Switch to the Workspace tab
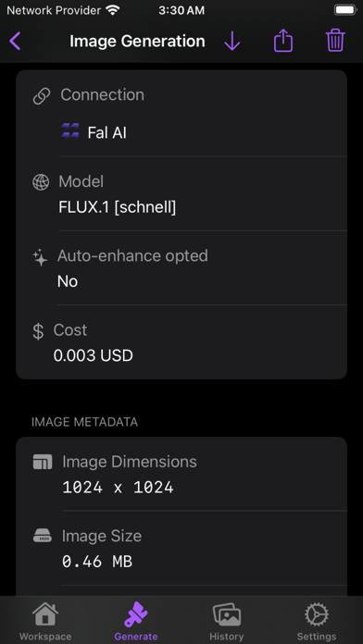363x644 pixels. (x=45, y=622)
